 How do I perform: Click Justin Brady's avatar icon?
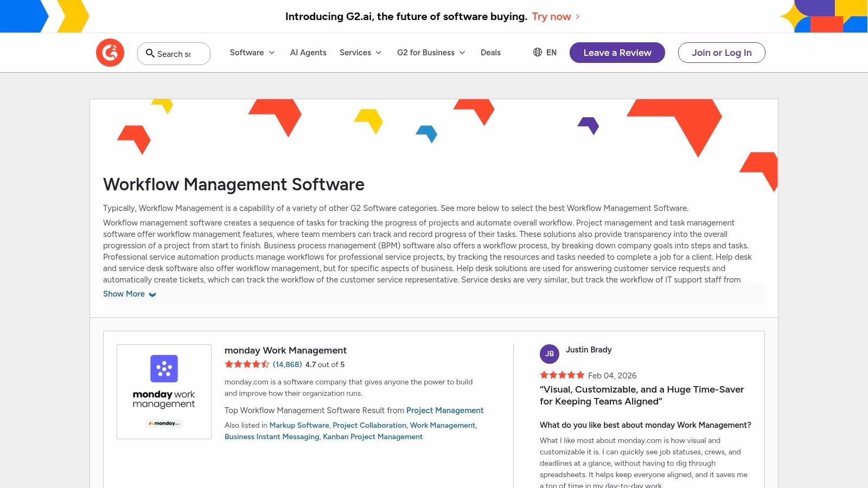coord(550,354)
